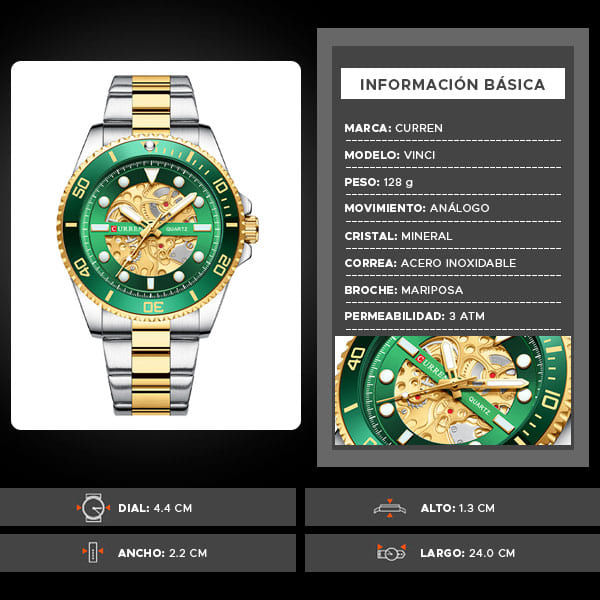This screenshot has height=600, width=600.
Task: Click the BROCHE: MARIPOSA text
Action: click(x=403, y=290)
